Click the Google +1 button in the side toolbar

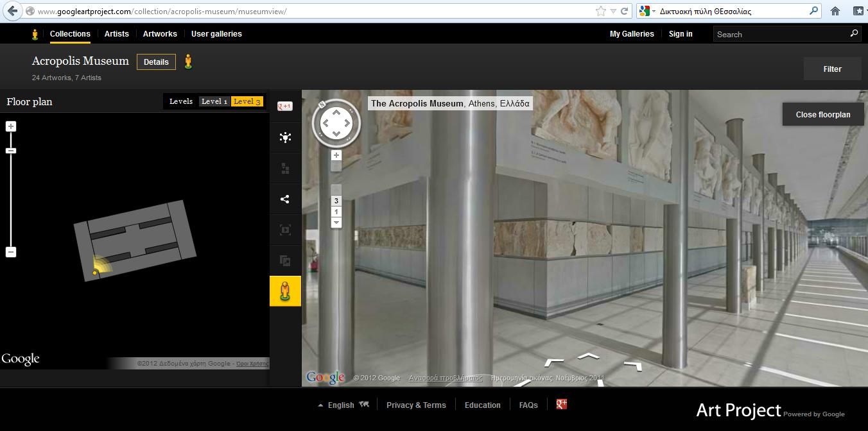pyautogui.click(x=285, y=106)
